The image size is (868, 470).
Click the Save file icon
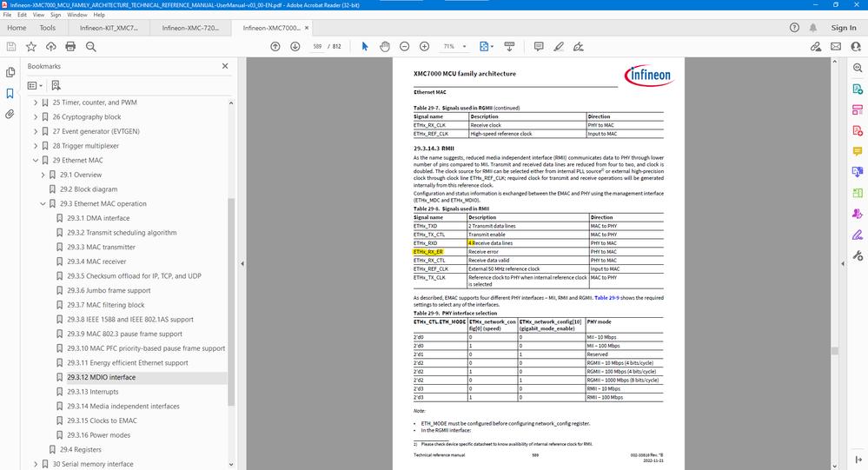coord(11,47)
